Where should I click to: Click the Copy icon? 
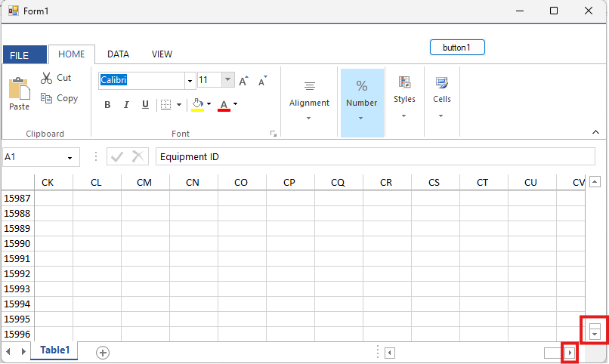coord(46,99)
